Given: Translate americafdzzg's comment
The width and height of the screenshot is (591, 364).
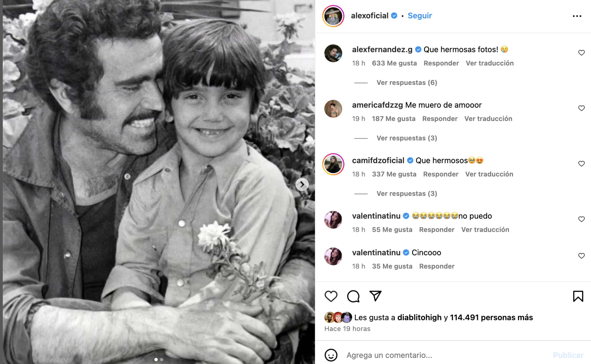Looking at the screenshot, I should point(488,119).
